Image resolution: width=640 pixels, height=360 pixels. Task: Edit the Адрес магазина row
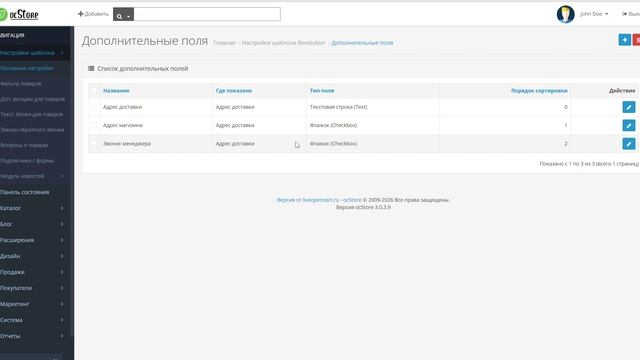pos(629,125)
